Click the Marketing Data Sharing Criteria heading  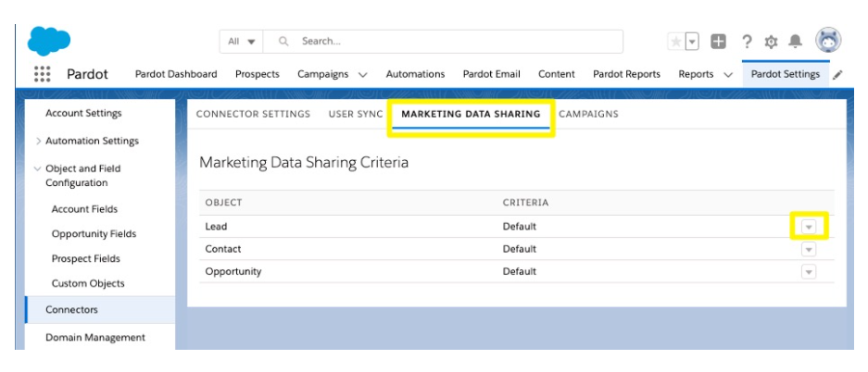304,163
